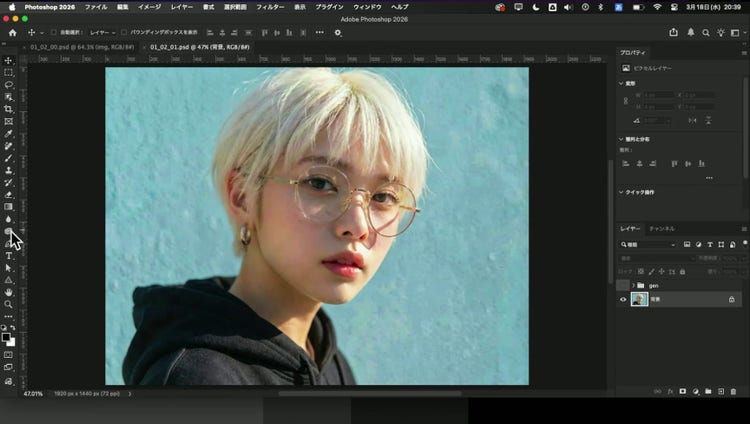750x424 pixels.
Task: Delete layer using the trash icon
Action: [733, 391]
